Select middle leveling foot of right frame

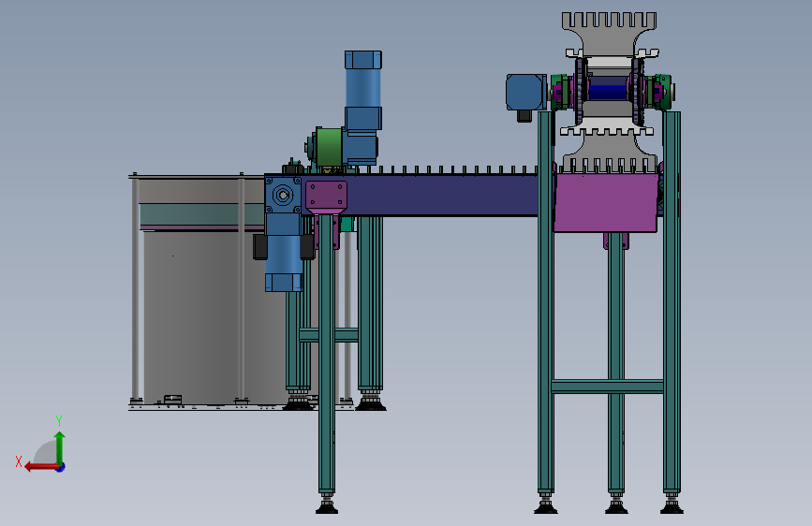(616, 505)
